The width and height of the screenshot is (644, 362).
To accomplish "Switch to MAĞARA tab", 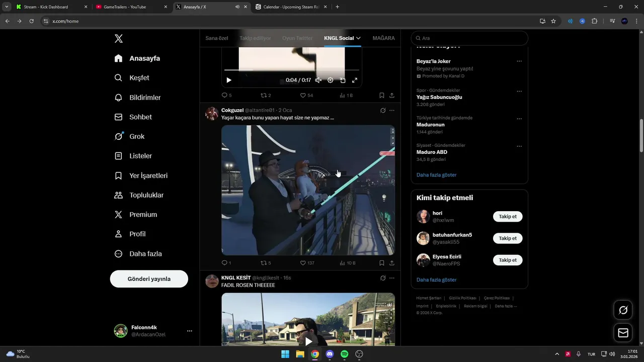I will pyautogui.click(x=383, y=38).
